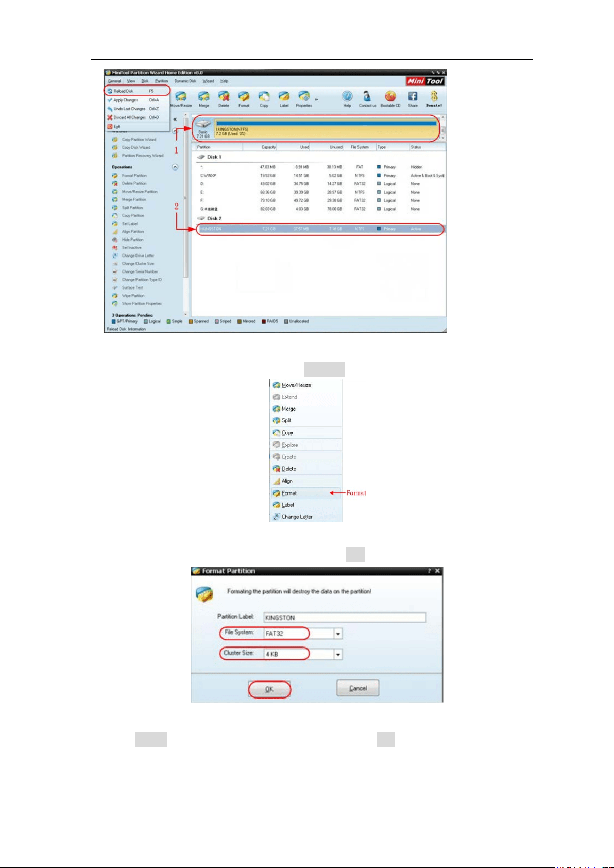
Task: Click the Bootable CD toolbar icon
Action: [x=390, y=99]
